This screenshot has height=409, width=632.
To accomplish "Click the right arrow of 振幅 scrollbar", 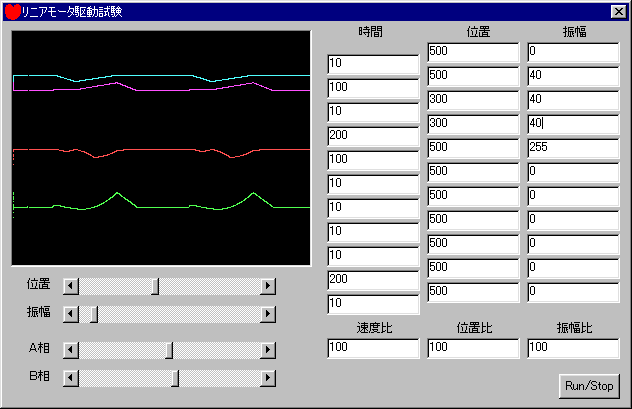I will point(267,314).
